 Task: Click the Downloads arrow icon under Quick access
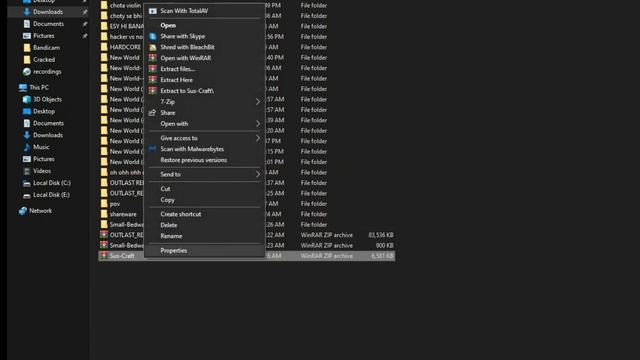(x=27, y=12)
